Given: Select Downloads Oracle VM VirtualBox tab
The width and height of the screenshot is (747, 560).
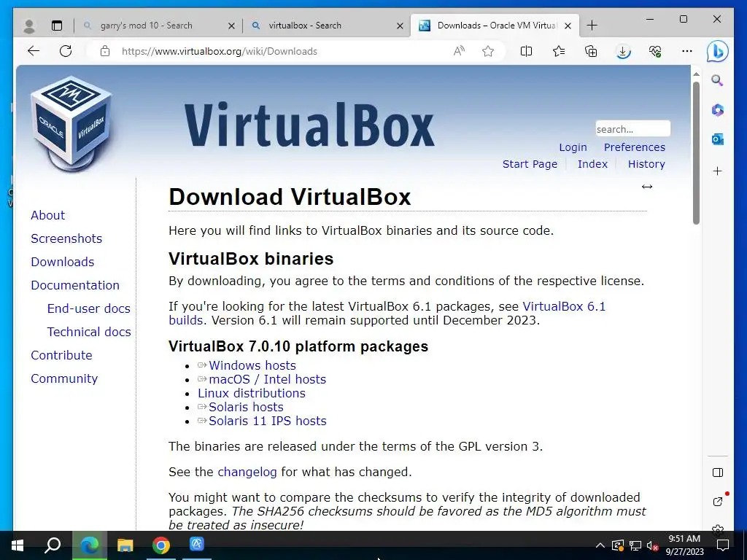Looking at the screenshot, I should 496,26.
